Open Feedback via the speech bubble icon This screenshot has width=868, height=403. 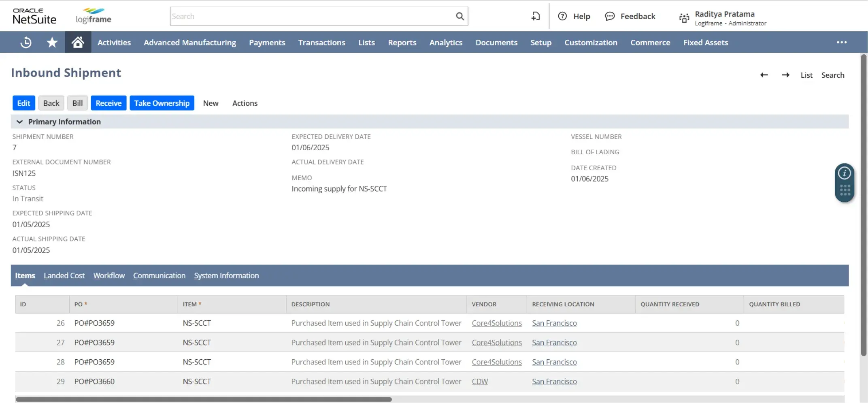[610, 16]
